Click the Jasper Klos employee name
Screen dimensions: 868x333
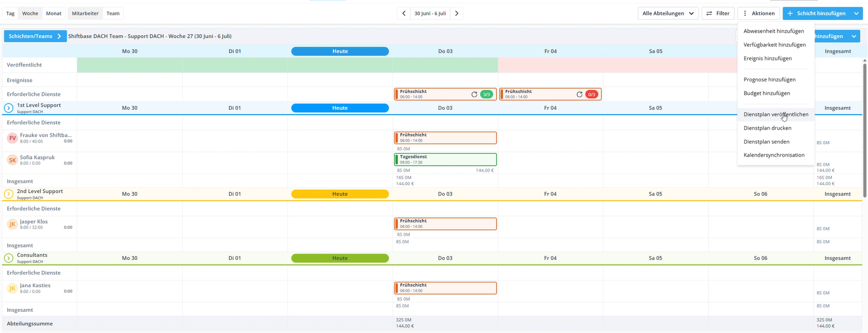[x=34, y=222]
